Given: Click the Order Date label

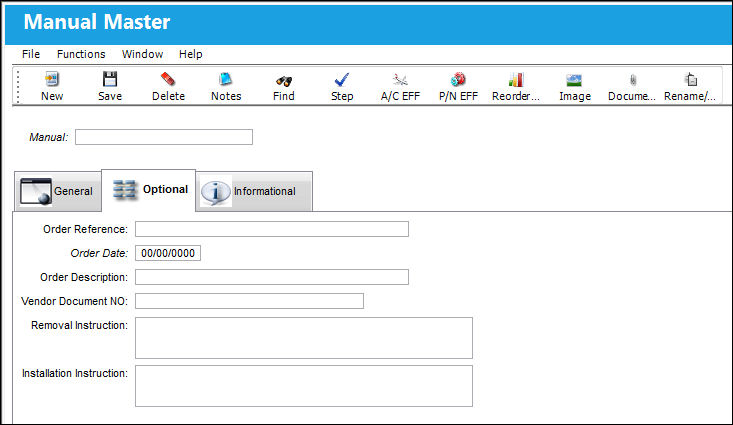Looking at the screenshot, I should coord(99,253).
